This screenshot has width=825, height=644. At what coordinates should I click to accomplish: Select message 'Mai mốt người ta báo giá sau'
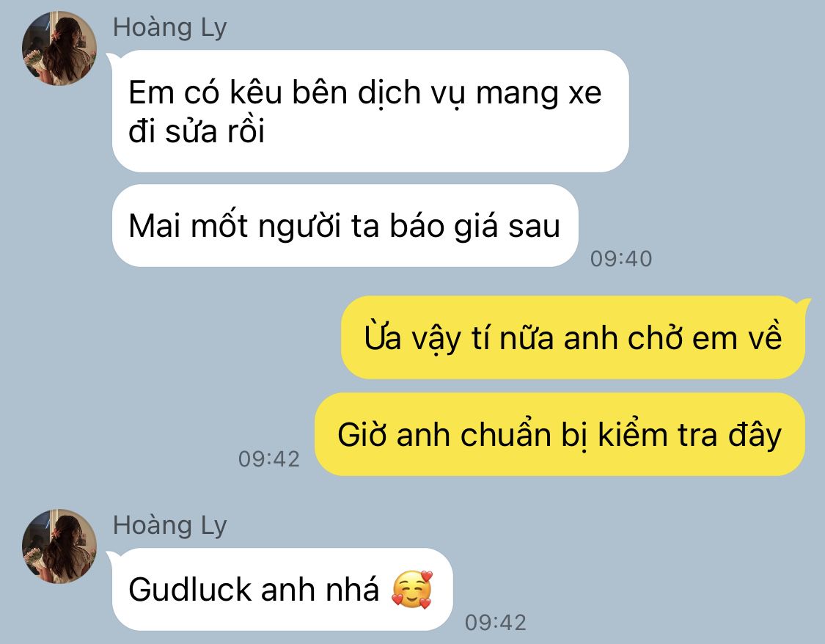(x=345, y=226)
